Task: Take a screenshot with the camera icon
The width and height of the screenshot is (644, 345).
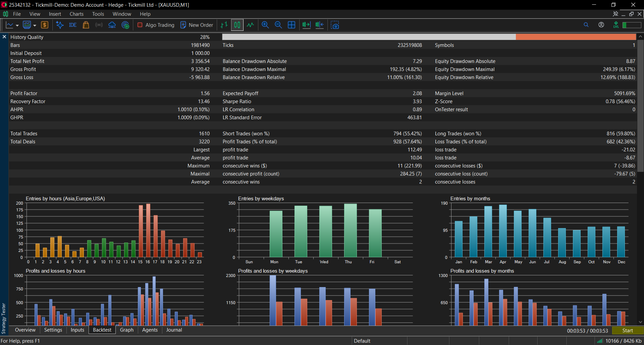Action: click(x=335, y=25)
